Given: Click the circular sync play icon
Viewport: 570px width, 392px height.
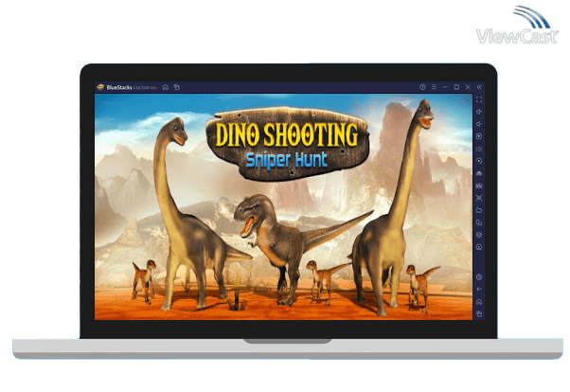Looking at the screenshot, I should tap(479, 161).
